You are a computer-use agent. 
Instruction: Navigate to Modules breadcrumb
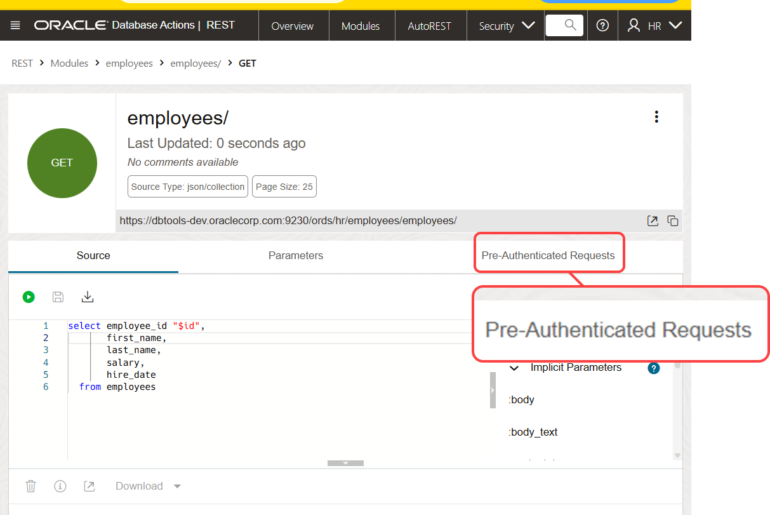tap(69, 63)
